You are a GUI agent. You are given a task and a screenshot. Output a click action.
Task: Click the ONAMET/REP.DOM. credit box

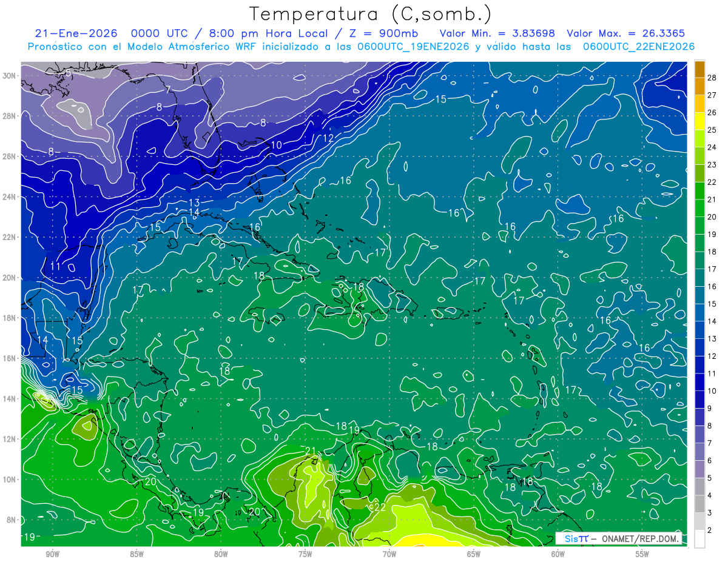point(620,538)
